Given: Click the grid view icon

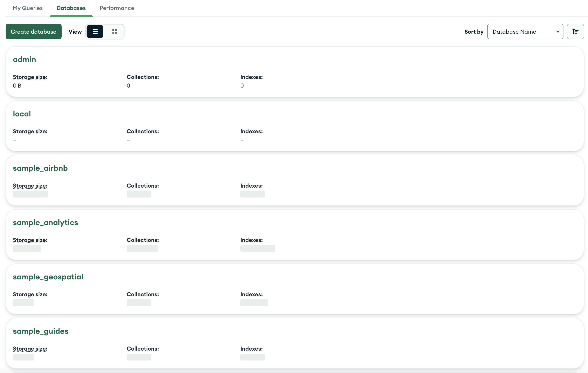Looking at the screenshot, I should 114,31.
